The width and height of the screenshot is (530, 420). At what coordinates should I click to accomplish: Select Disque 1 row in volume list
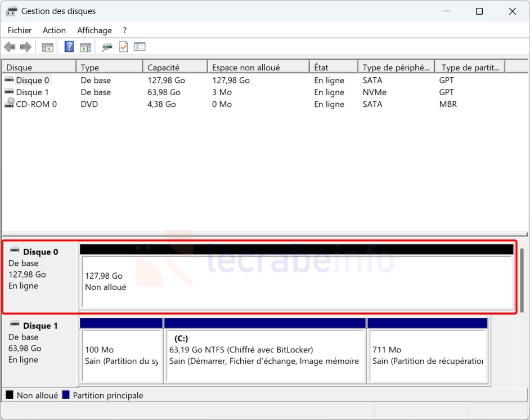click(32, 92)
